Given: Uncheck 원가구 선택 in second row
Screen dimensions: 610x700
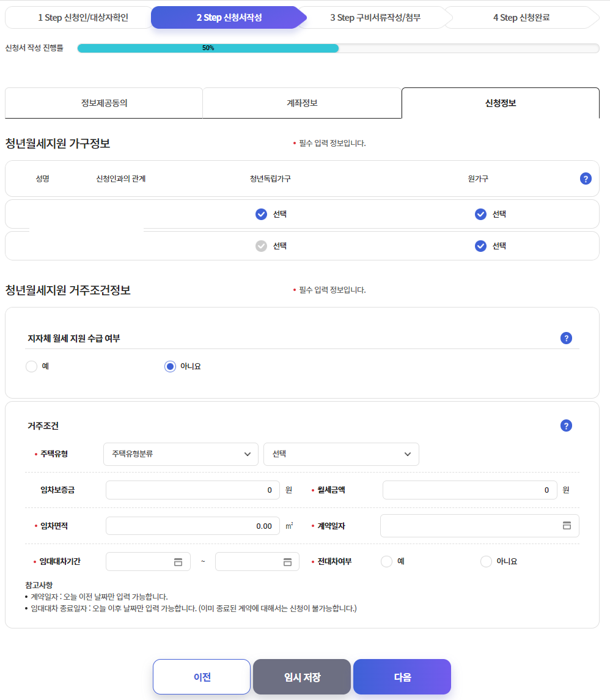Looking at the screenshot, I should click(480, 246).
